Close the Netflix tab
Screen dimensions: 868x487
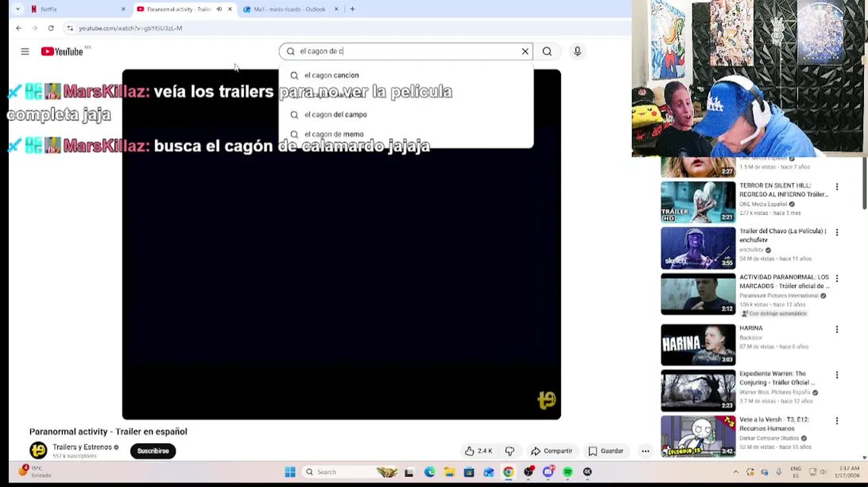click(x=123, y=9)
